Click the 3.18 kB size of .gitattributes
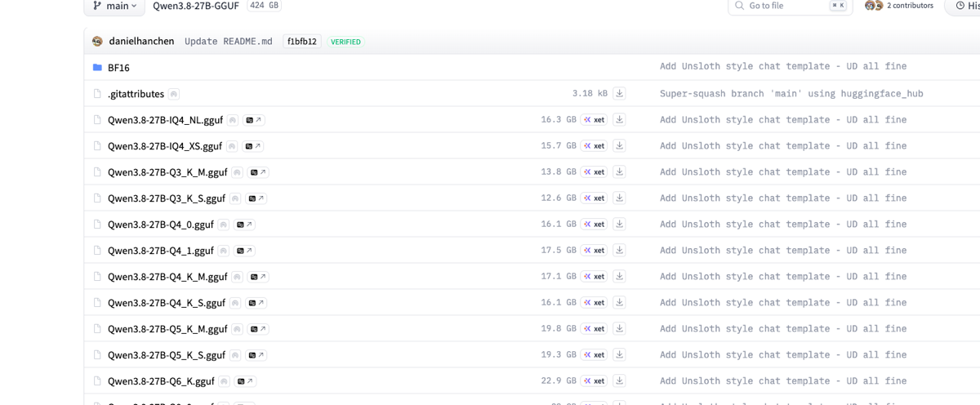The width and height of the screenshot is (980, 405). click(x=590, y=94)
